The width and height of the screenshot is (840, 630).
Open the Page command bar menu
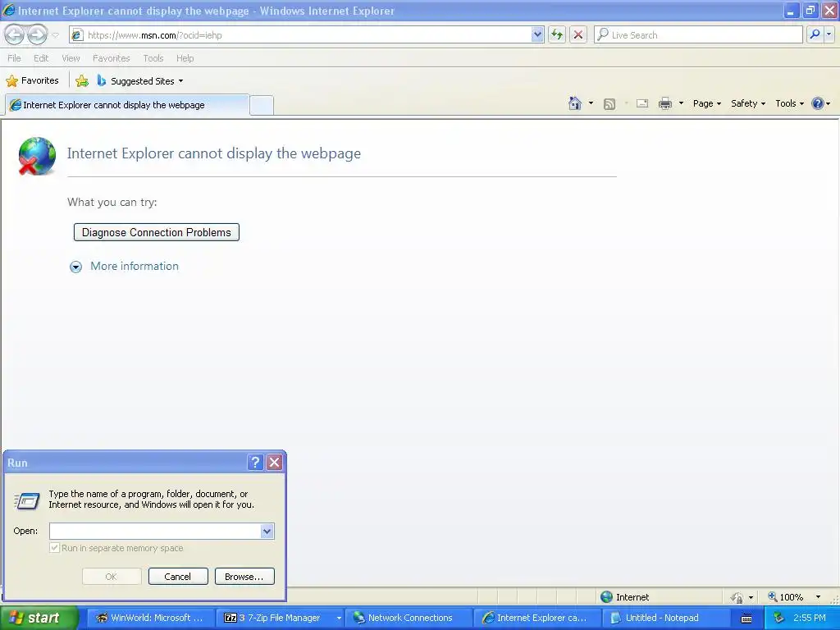pyautogui.click(x=706, y=103)
